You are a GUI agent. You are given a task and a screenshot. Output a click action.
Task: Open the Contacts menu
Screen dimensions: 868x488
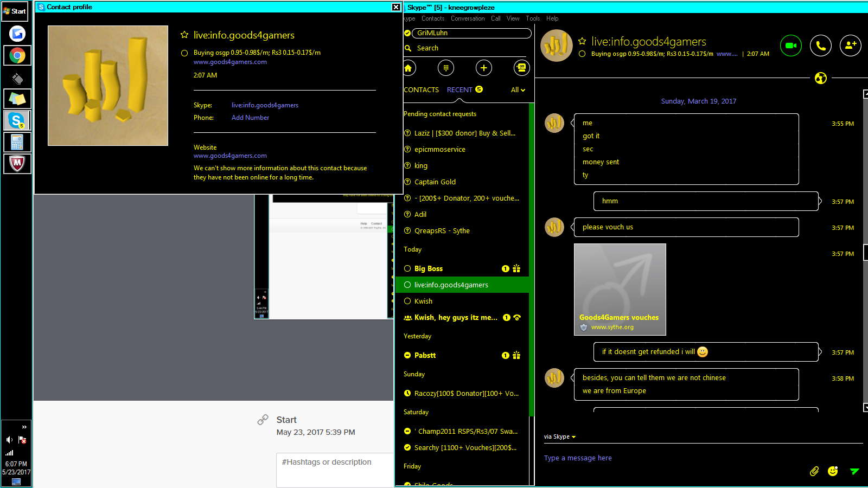(x=433, y=18)
